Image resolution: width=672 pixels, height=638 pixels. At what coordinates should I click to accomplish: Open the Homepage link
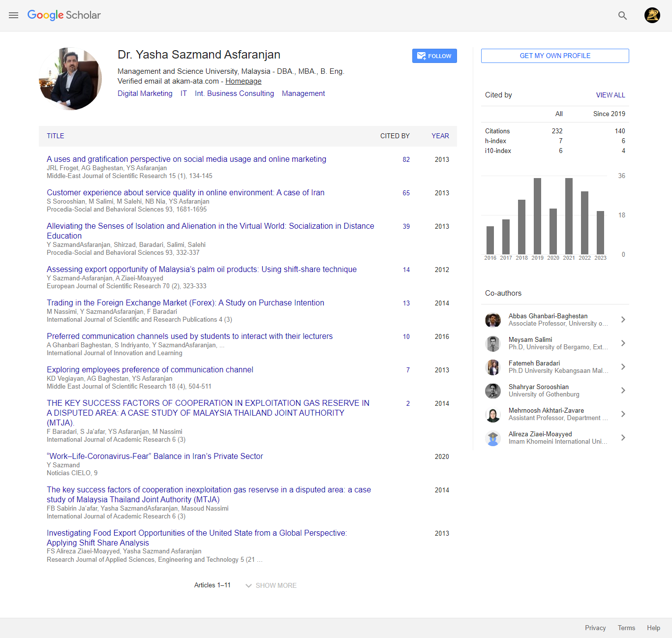point(244,81)
